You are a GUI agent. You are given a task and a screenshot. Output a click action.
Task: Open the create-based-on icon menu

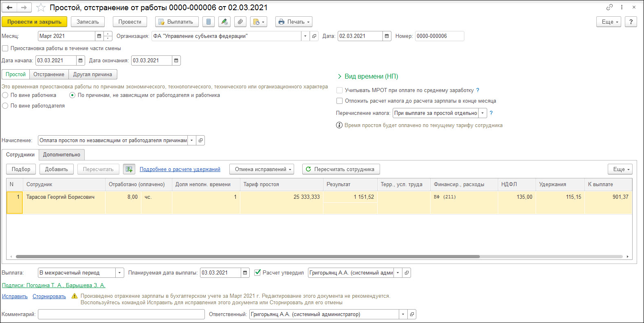point(259,22)
